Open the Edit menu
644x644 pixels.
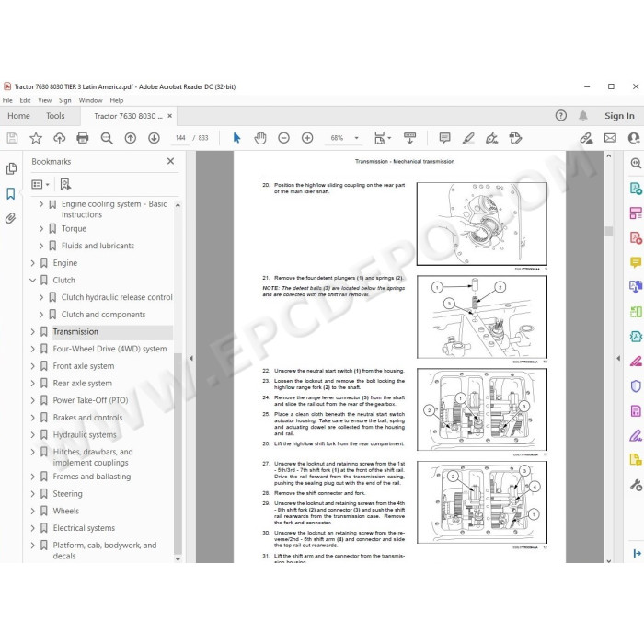click(x=25, y=100)
